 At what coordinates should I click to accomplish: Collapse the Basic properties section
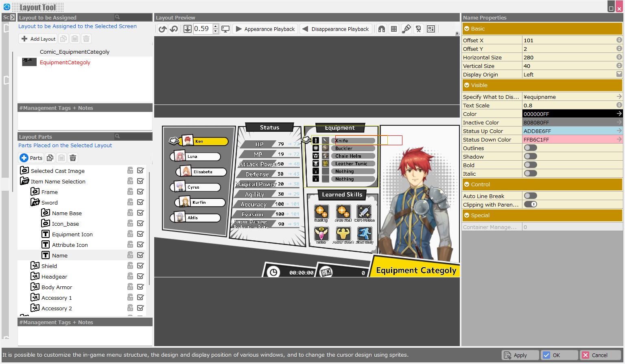point(466,29)
